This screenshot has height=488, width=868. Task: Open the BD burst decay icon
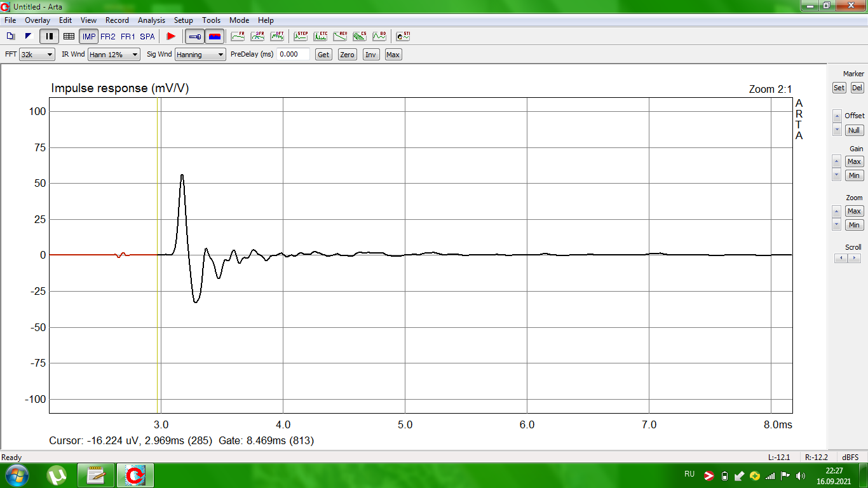379,36
